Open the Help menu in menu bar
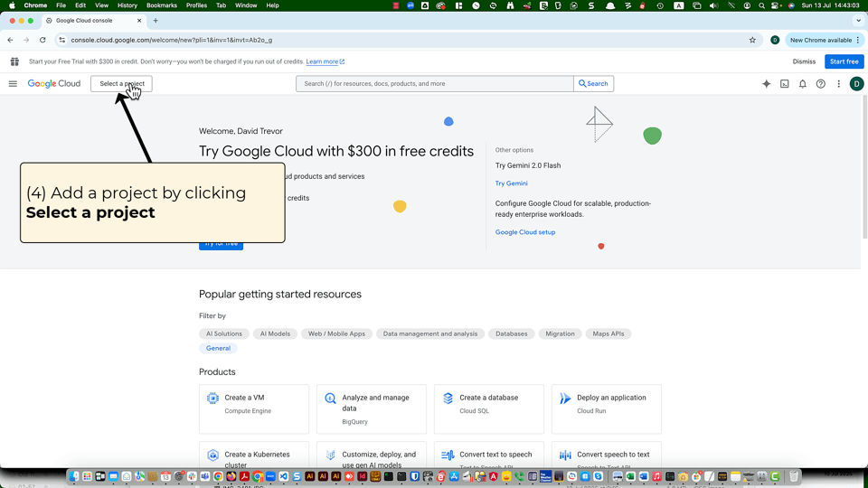 pyautogui.click(x=272, y=5)
